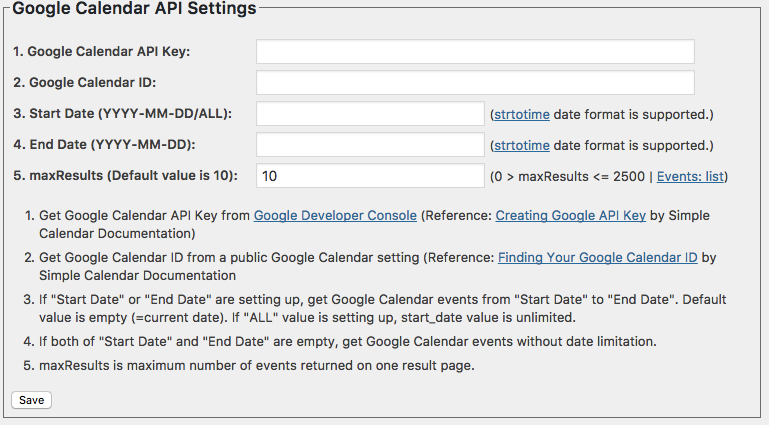Click into the Start Date input field
Image resolution: width=769 pixels, height=425 pixels.
point(370,114)
